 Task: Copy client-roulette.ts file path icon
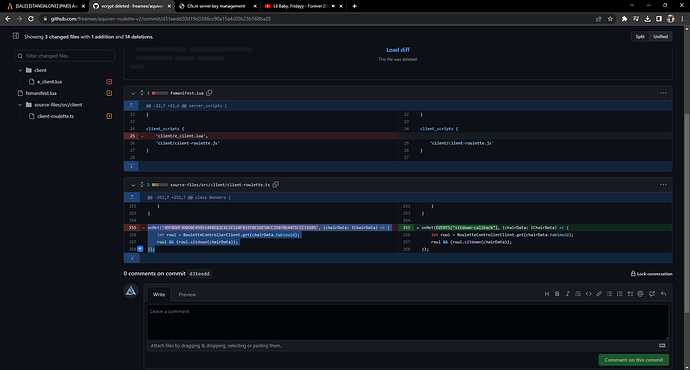coord(276,184)
